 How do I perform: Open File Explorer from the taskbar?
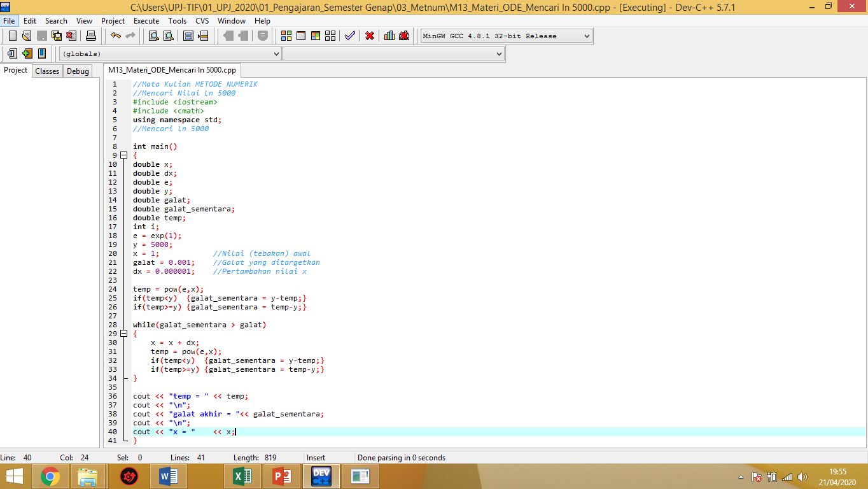click(87, 476)
